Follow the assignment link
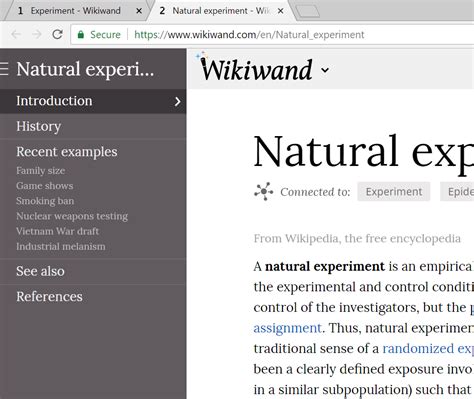The height and width of the screenshot is (399, 474). tap(287, 328)
